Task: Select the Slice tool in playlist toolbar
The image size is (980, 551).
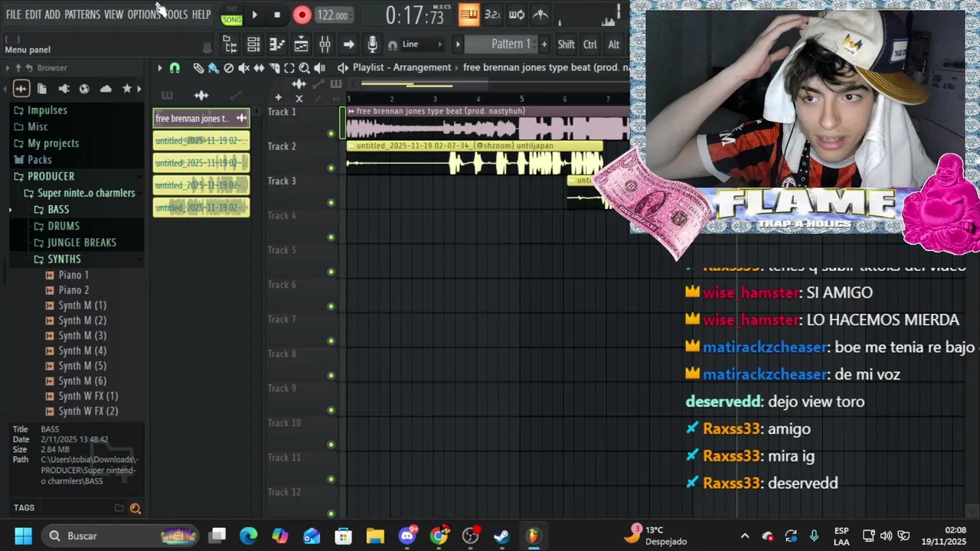Action: point(274,68)
